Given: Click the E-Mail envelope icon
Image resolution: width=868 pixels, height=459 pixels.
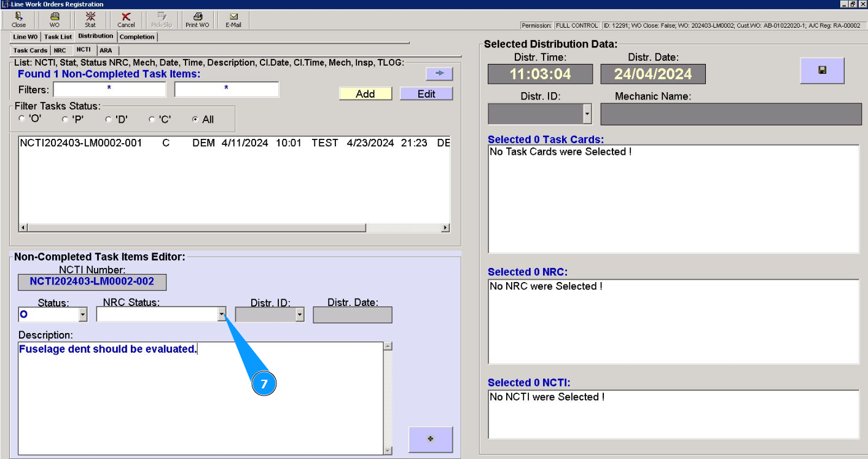Looking at the screenshot, I should pyautogui.click(x=233, y=20).
